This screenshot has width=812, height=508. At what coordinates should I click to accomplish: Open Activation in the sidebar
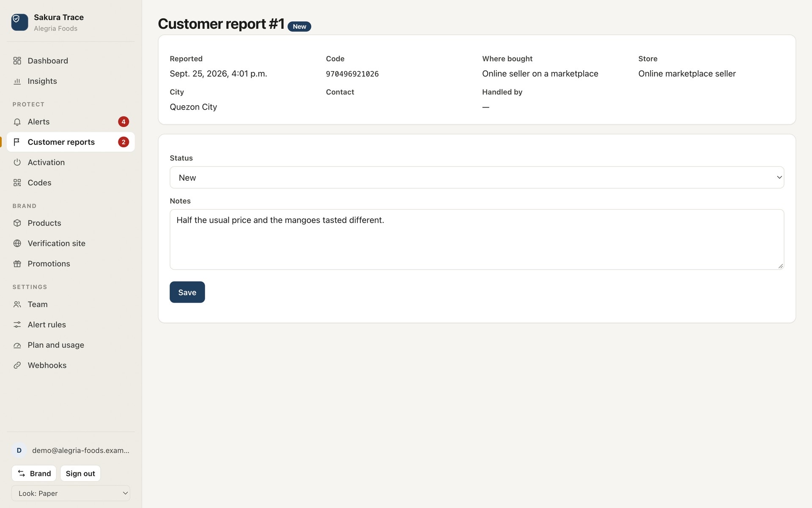click(x=71, y=162)
